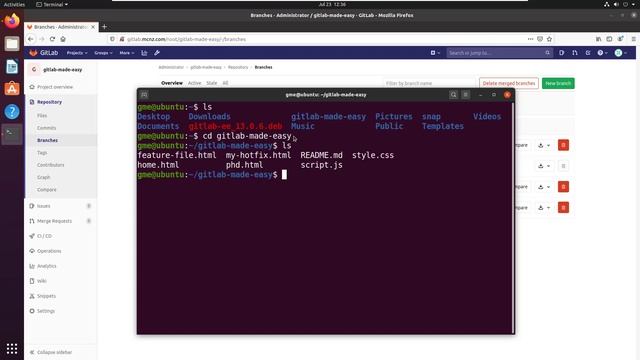Click the New branch green button

click(558, 83)
